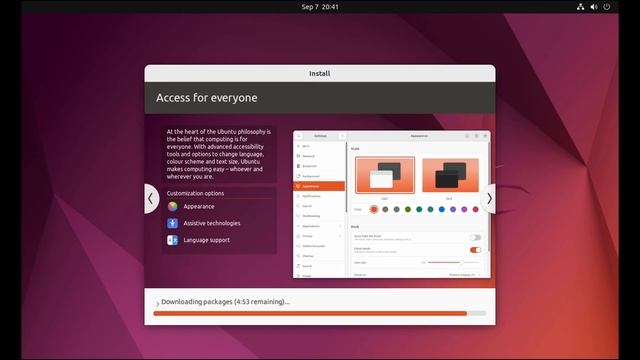640x360 pixels.
Task: Click the icon size slider in Settings preview
Action: pos(453,262)
